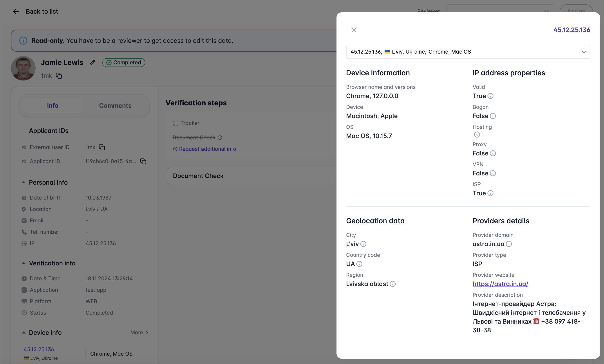
Task: Close the IP details side panel
Action: pos(354,30)
